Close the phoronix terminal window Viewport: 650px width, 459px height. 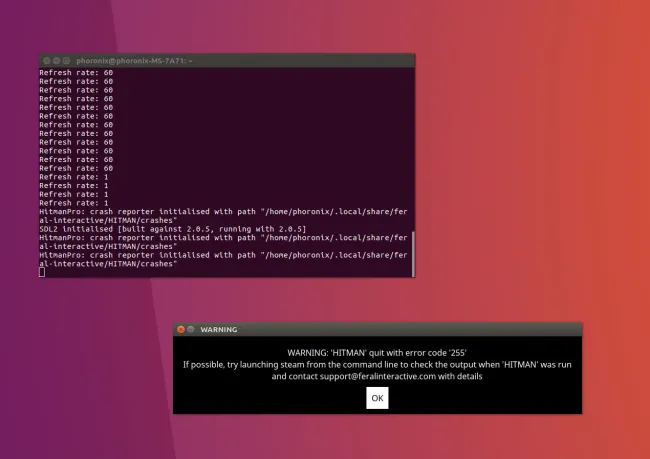click(47, 61)
